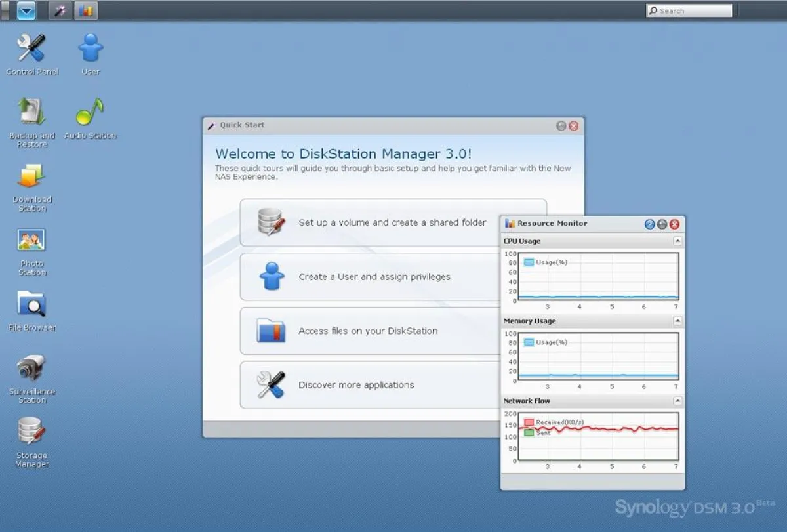
Task: Open the User desktop icon
Action: tap(91, 50)
